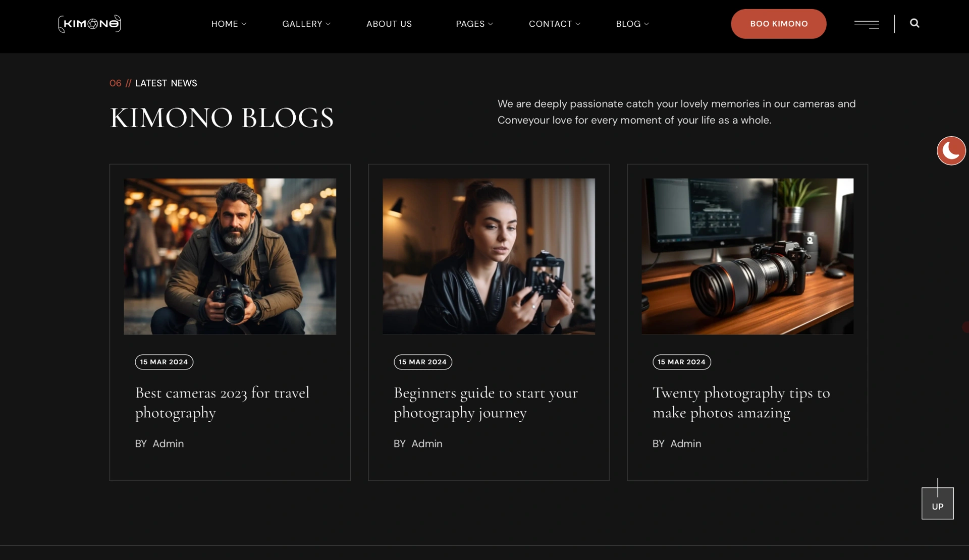Open 'Twenty photography tips to make photos amazing'
The image size is (969, 560).
pyautogui.click(x=741, y=403)
